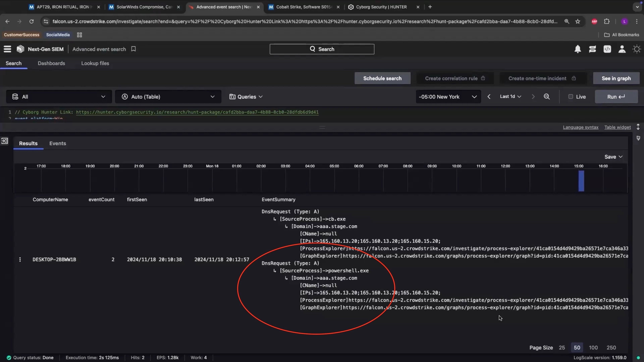Screen dimensions: 644x362
Task: Open the SocialMedia bookmark folder
Action: click(x=58, y=35)
